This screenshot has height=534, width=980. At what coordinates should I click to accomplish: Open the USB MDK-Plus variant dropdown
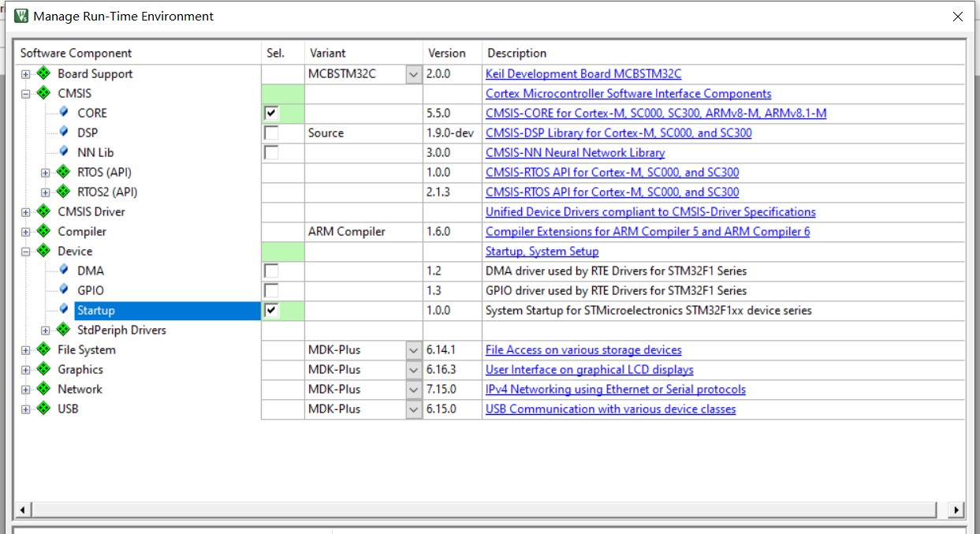pyautogui.click(x=414, y=409)
